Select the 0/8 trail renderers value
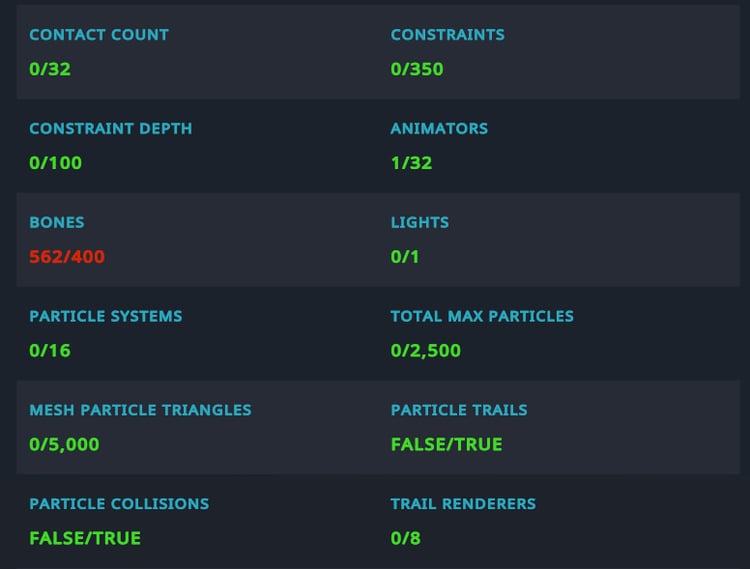This screenshot has width=750, height=569. [405, 538]
